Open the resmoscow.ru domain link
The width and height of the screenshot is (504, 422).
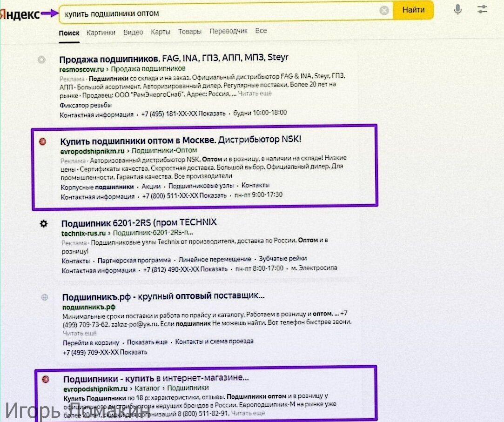point(81,69)
